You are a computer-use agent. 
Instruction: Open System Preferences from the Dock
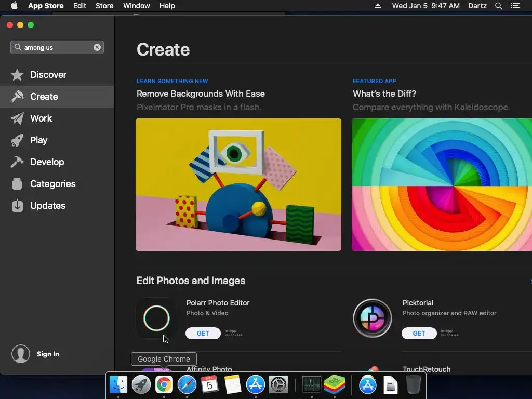pos(278,384)
